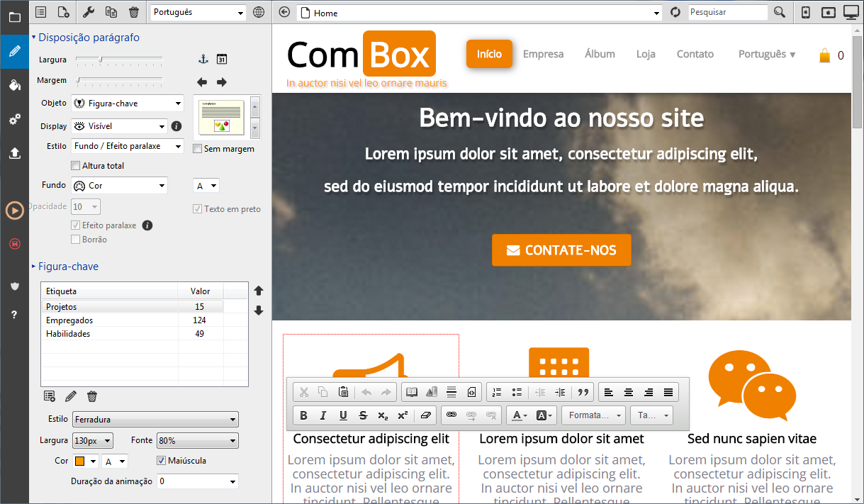
Task: Open the Empresa menu item
Action: coord(543,54)
